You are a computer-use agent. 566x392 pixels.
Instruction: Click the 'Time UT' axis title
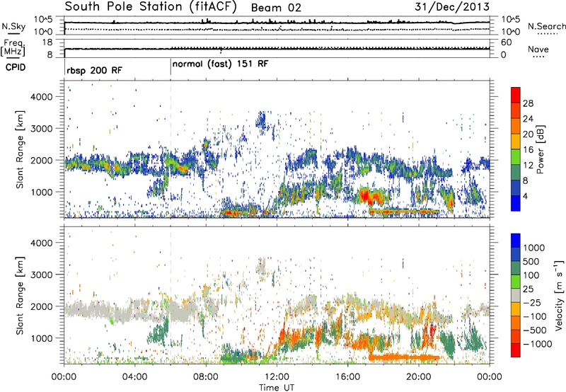(x=277, y=388)
